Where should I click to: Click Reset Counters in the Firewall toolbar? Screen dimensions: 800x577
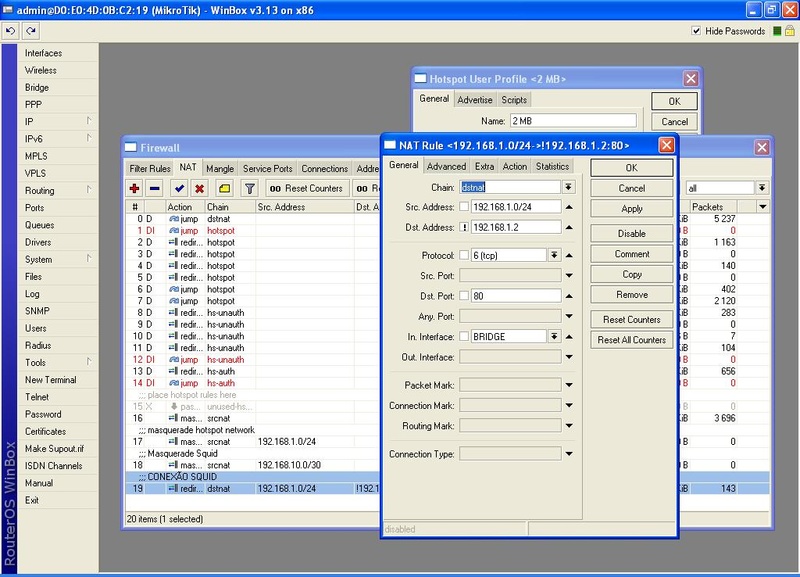[x=307, y=188]
